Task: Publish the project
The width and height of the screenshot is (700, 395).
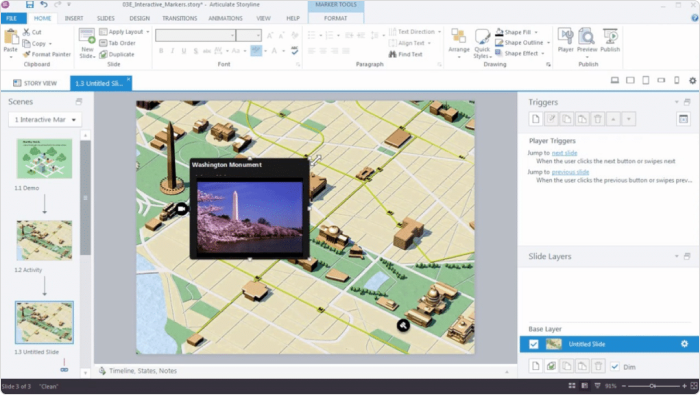Action: tap(610, 40)
